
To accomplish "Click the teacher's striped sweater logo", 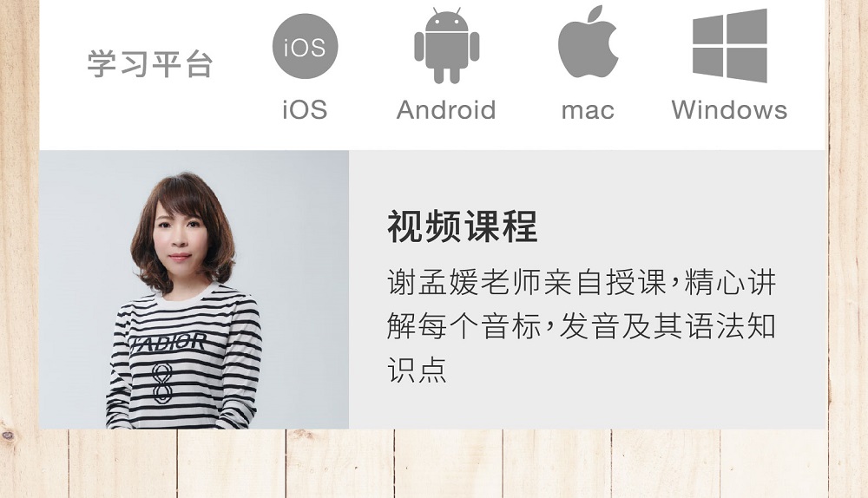I will coord(168,344).
